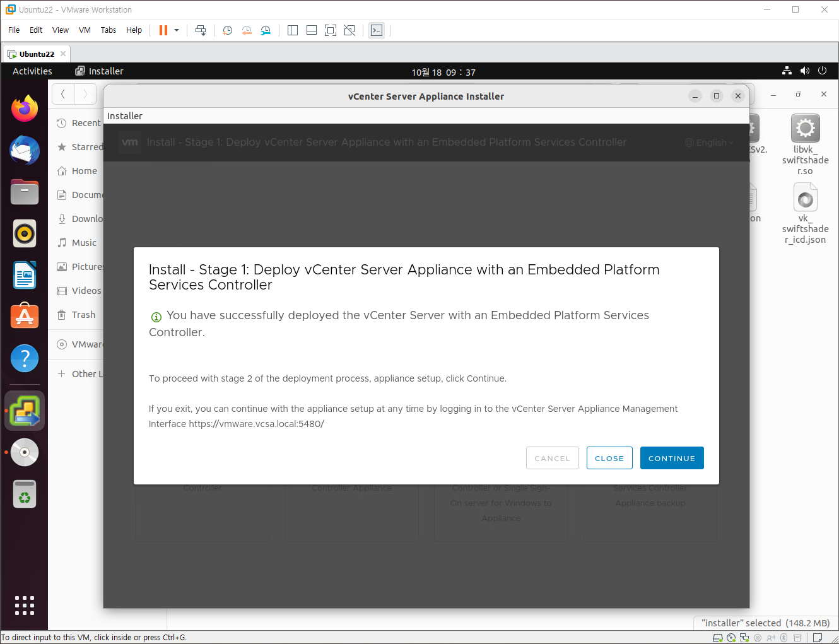Select the libvk_swiftshader.so file

click(805, 144)
